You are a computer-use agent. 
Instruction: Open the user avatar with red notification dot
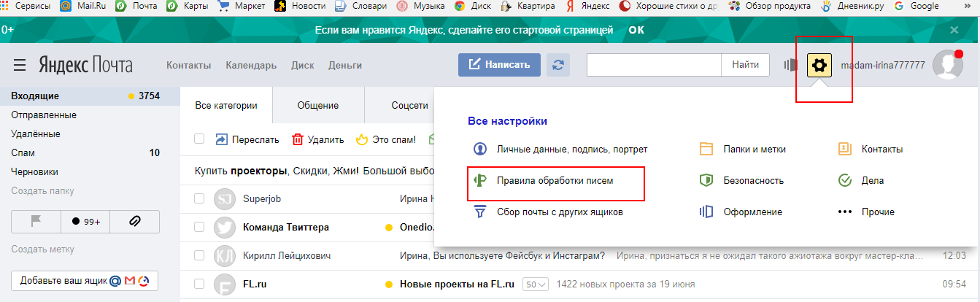[x=949, y=65]
